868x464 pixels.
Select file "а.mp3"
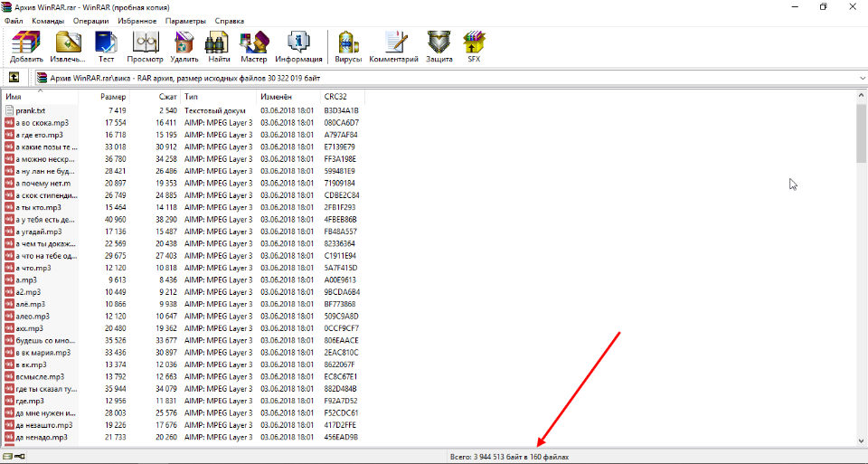tap(26, 280)
